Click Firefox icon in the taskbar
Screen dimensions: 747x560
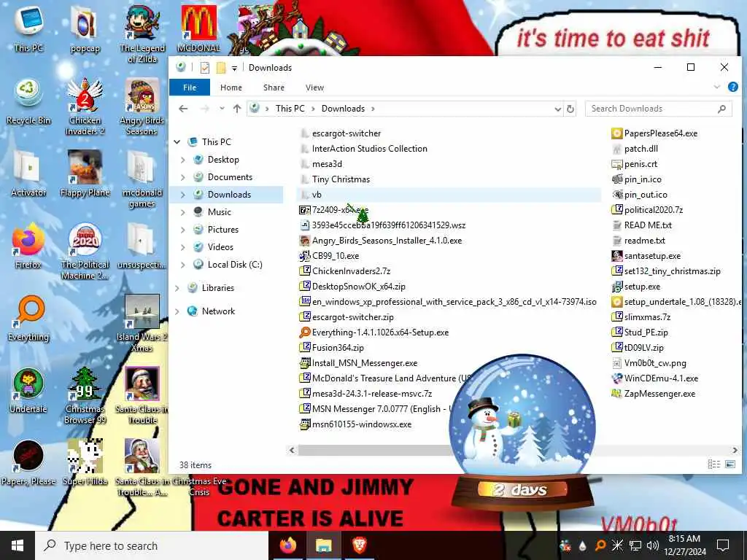287,545
